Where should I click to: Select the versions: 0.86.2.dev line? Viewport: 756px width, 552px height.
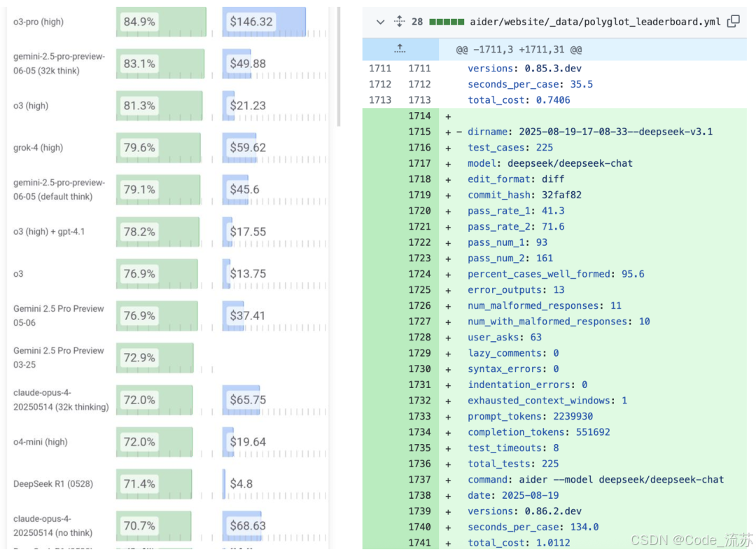[x=524, y=511]
